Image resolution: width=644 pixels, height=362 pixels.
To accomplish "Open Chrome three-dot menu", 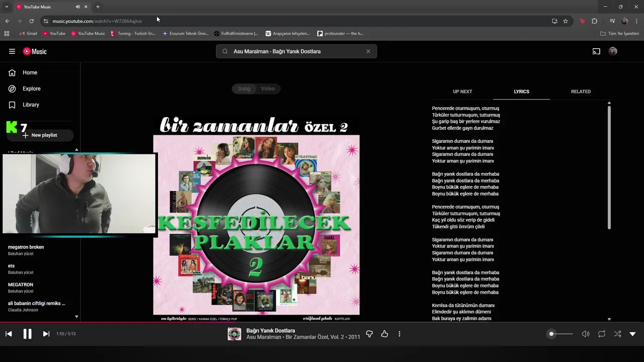I will [636, 21].
